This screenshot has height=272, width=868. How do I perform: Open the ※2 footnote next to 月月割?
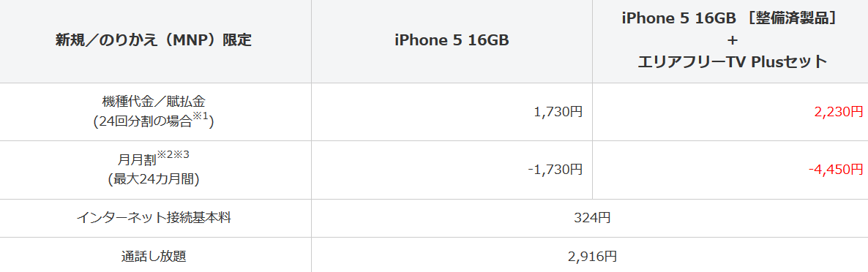[x=165, y=155]
